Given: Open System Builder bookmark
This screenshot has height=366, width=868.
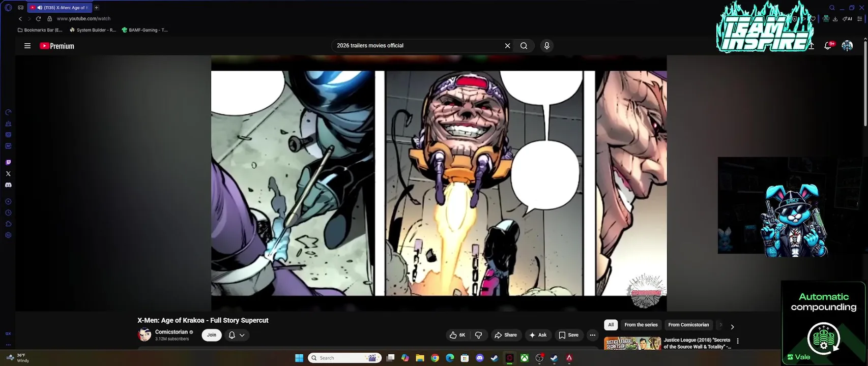Looking at the screenshot, I should 93,30.
